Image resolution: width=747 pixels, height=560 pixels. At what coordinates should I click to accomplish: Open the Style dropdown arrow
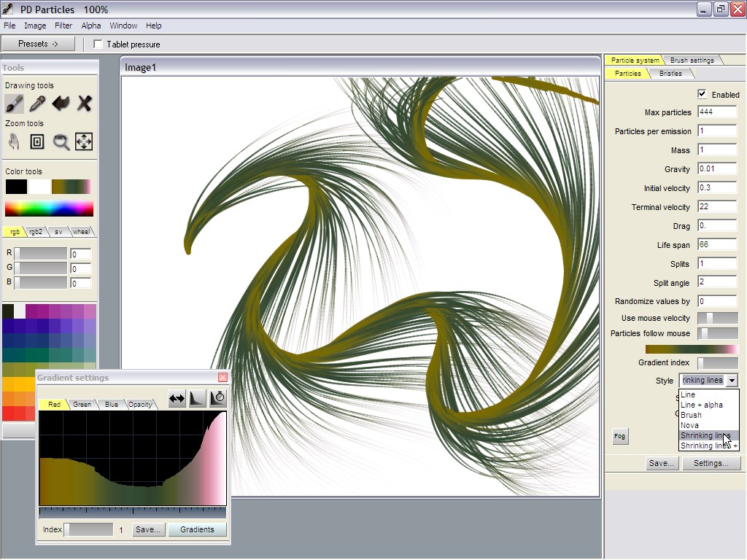732,380
